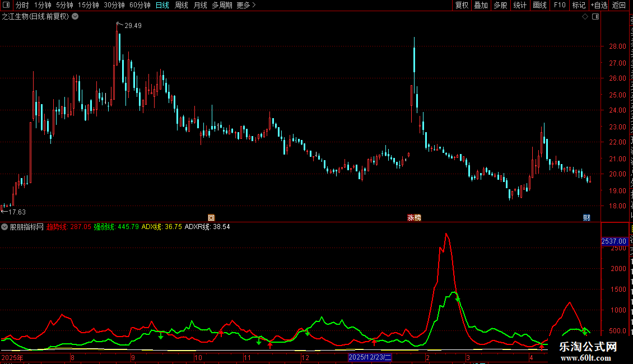Switch to 日线 daily chart
633x364 pixels.
pyautogui.click(x=162, y=5)
